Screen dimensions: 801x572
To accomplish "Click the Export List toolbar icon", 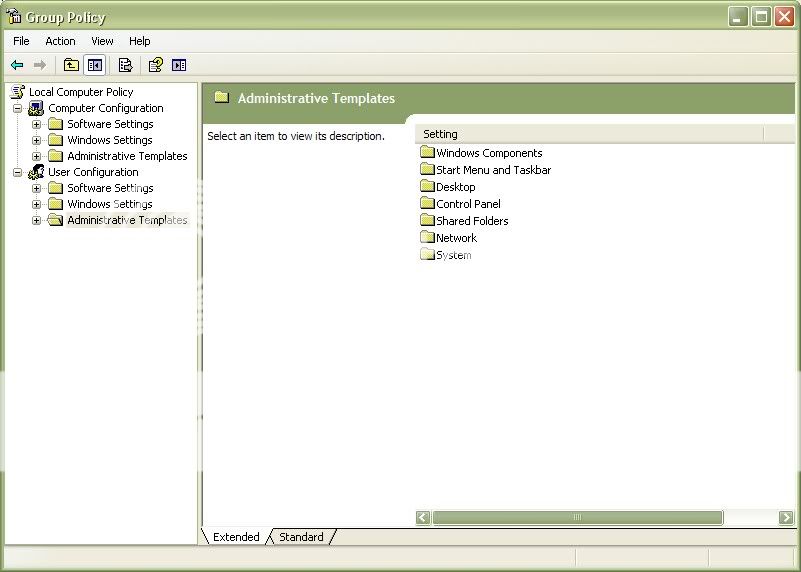I will [125, 65].
